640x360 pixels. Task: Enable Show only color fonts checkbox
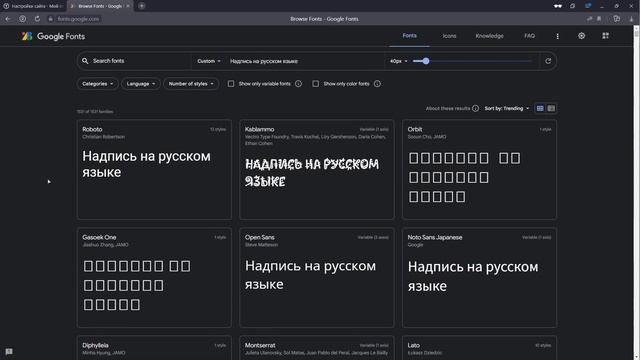316,84
